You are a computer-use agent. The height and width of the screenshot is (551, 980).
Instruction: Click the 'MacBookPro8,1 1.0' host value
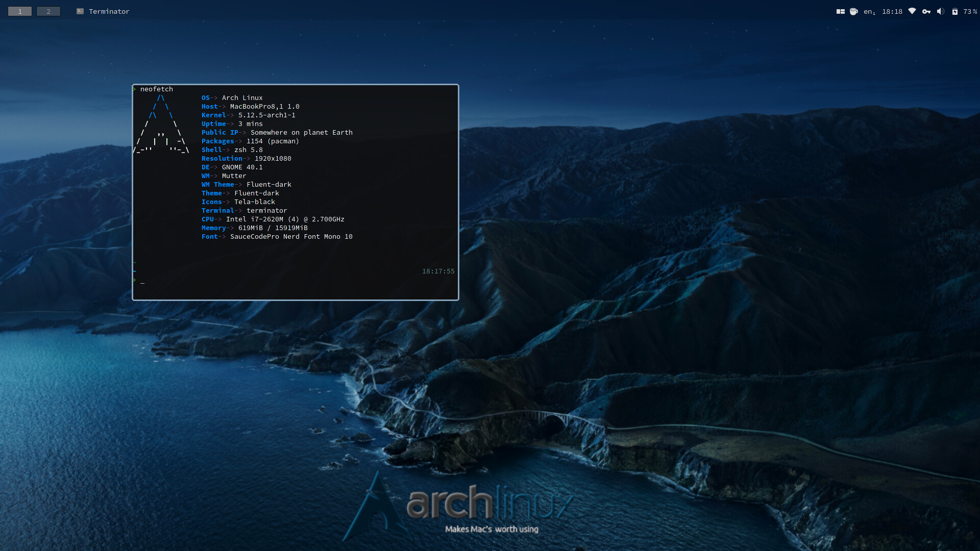click(x=264, y=106)
